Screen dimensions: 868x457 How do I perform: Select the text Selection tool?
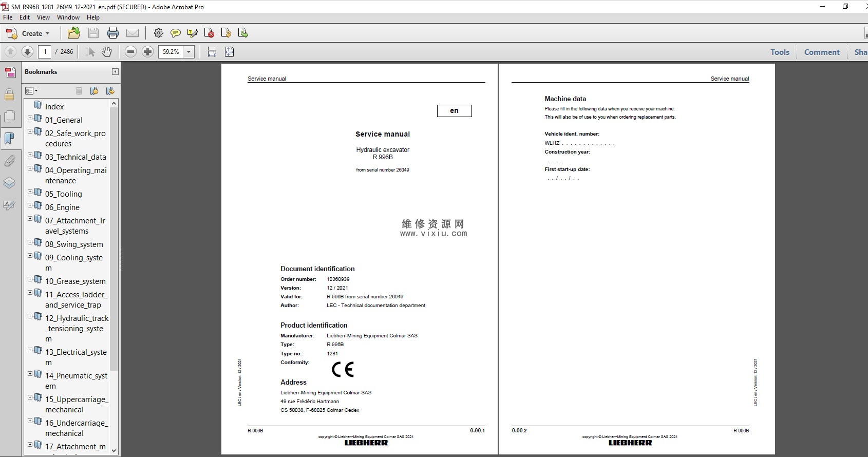pyautogui.click(x=90, y=52)
